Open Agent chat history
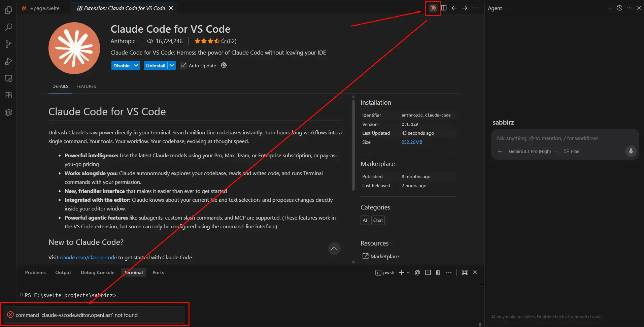 pos(619,8)
